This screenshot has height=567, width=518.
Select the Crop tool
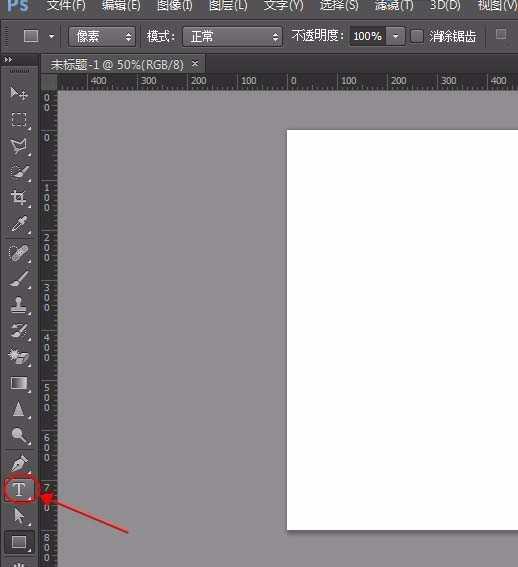pos(19,198)
